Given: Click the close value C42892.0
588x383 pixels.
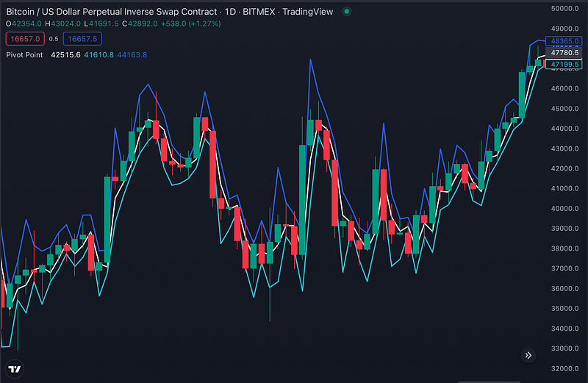Looking at the screenshot, I should click(140, 24).
